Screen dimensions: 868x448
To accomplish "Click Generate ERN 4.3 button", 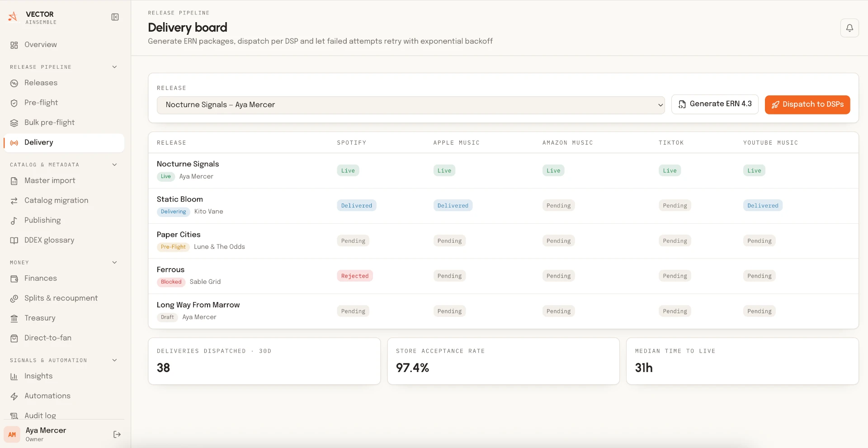I will pos(715,104).
